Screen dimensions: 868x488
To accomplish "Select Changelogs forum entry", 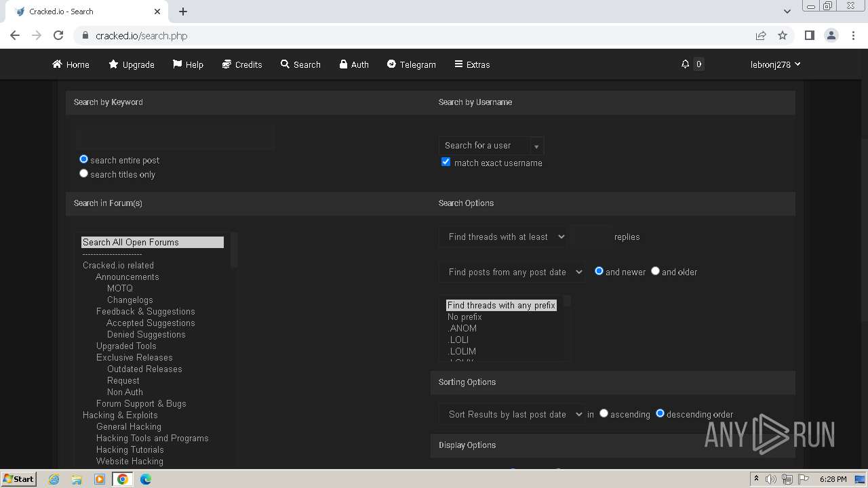I will pos(130,300).
